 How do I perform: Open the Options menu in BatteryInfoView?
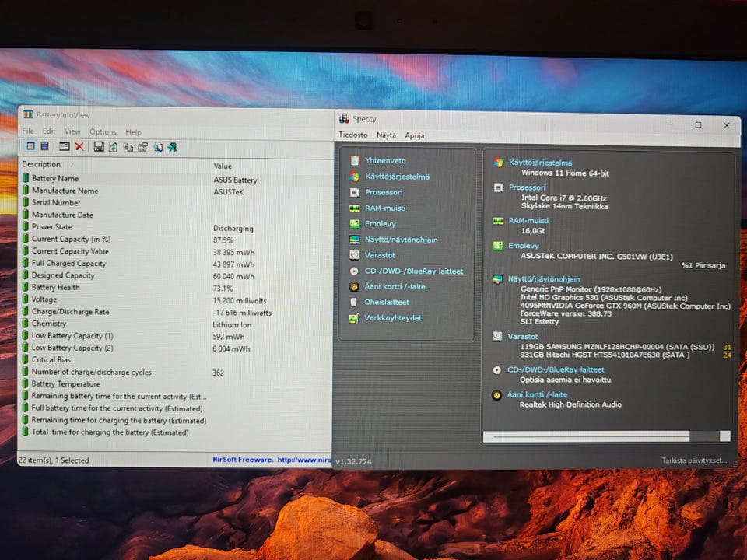coord(103,132)
